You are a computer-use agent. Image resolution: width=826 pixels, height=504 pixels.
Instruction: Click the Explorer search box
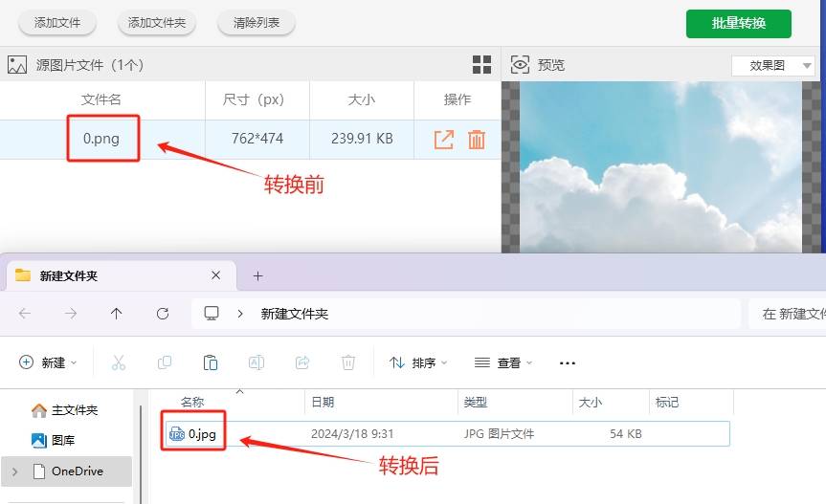tap(787, 314)
